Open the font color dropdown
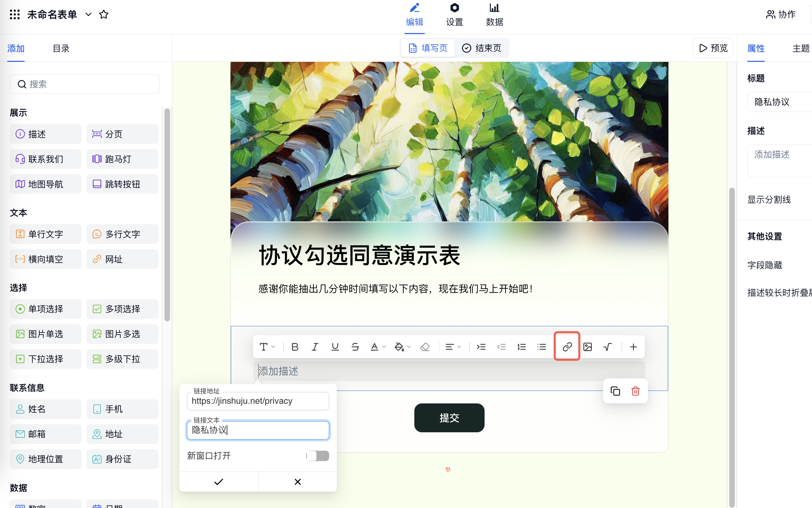This screenshot has width=812, height=508. [x=378, y=347]
